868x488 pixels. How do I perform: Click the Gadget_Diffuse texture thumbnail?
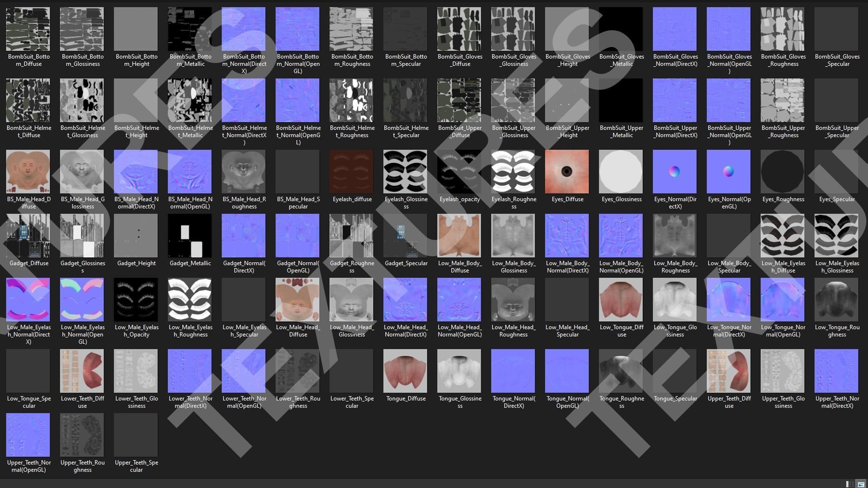click(x=28, y=235)
